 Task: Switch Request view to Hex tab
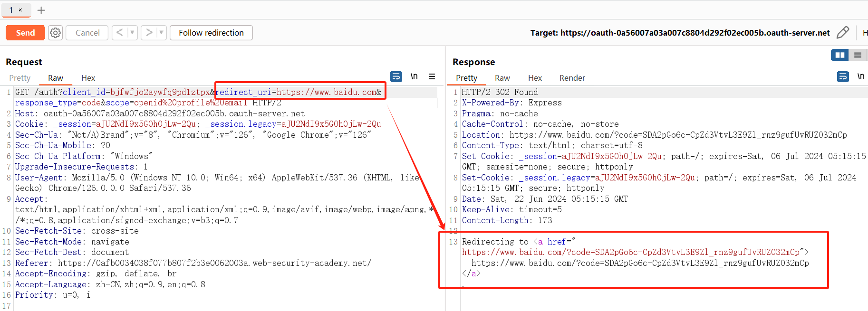pos(88,78)
